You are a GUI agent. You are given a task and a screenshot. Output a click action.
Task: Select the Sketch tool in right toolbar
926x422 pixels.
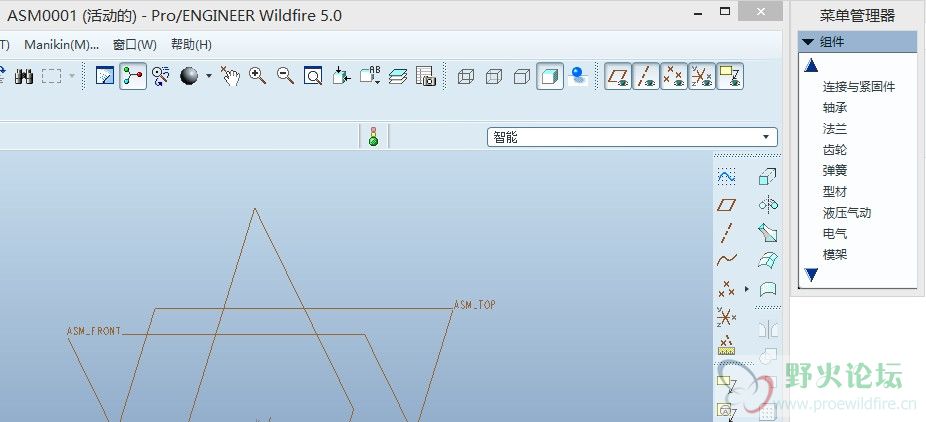(x=726, y=176)
